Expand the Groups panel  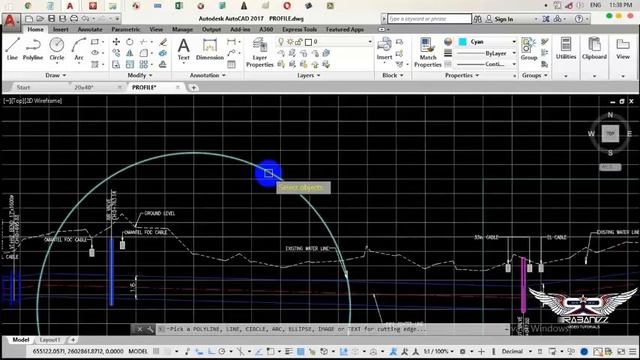tap(534, 75)
